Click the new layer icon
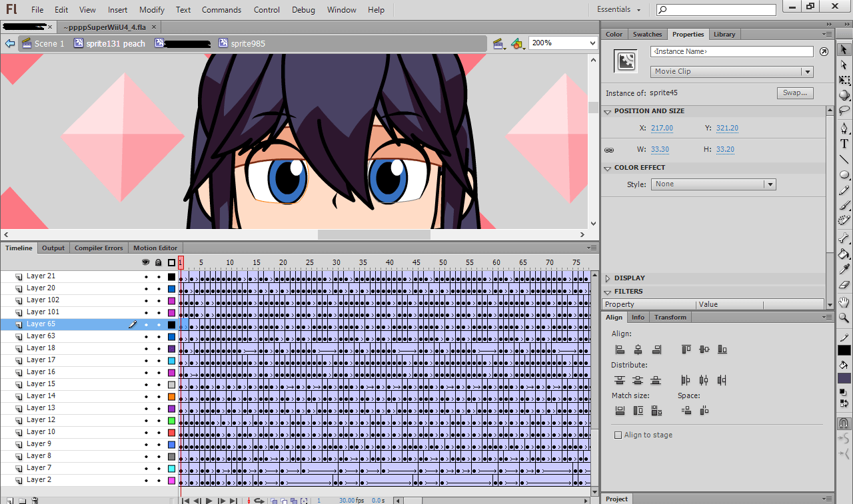 (x=9, y=501)
